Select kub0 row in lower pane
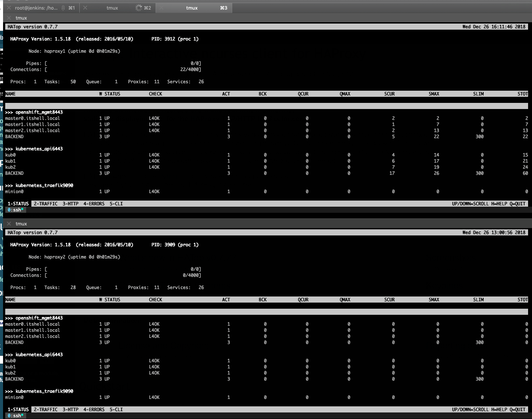This screenshot has height=419, width=532. point(266,361)
